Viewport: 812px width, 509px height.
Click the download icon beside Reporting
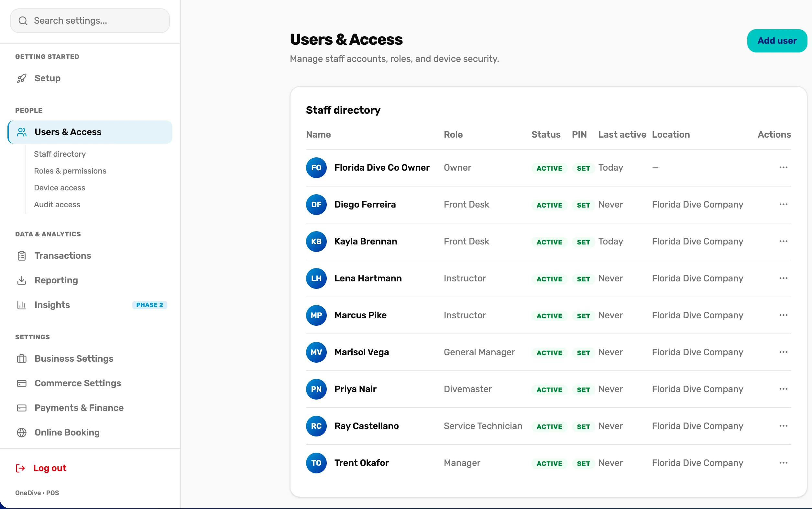(x=22, y=280)
